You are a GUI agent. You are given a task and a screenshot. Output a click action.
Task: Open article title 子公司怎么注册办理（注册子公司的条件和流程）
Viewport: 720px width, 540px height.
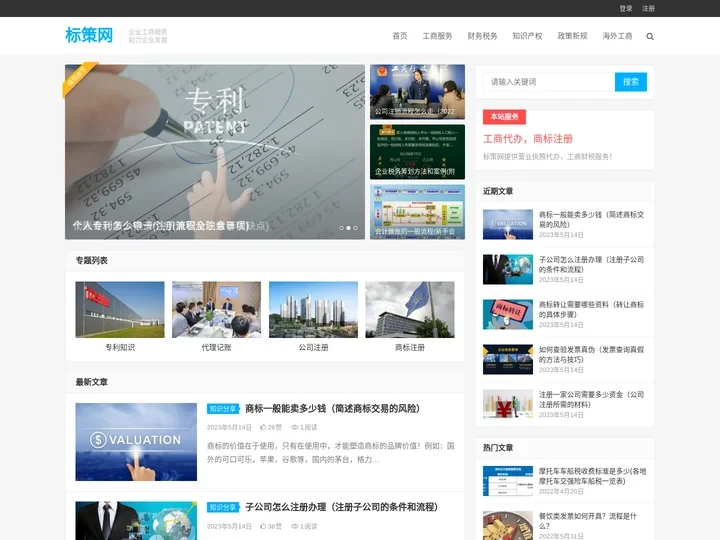pyautogui.click(x=341, y=507)
